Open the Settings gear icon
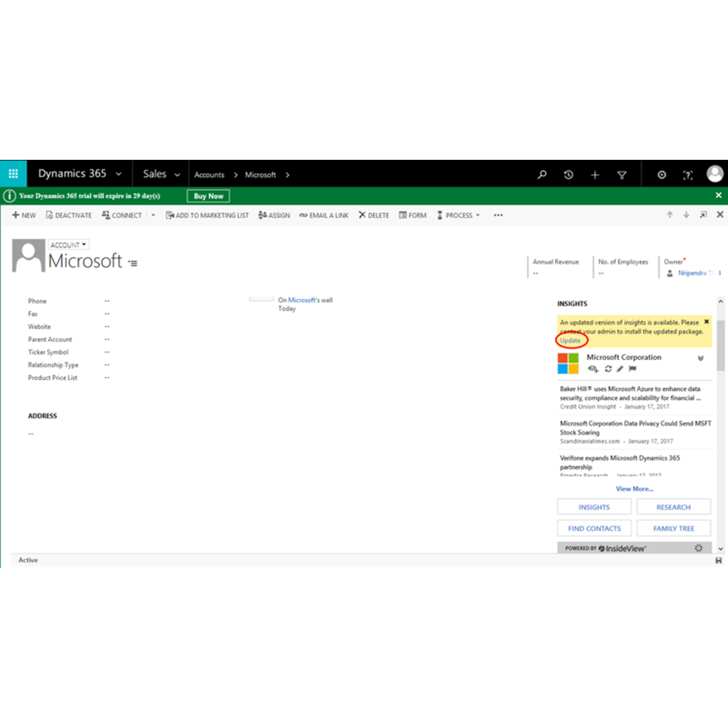 point(661,174)
